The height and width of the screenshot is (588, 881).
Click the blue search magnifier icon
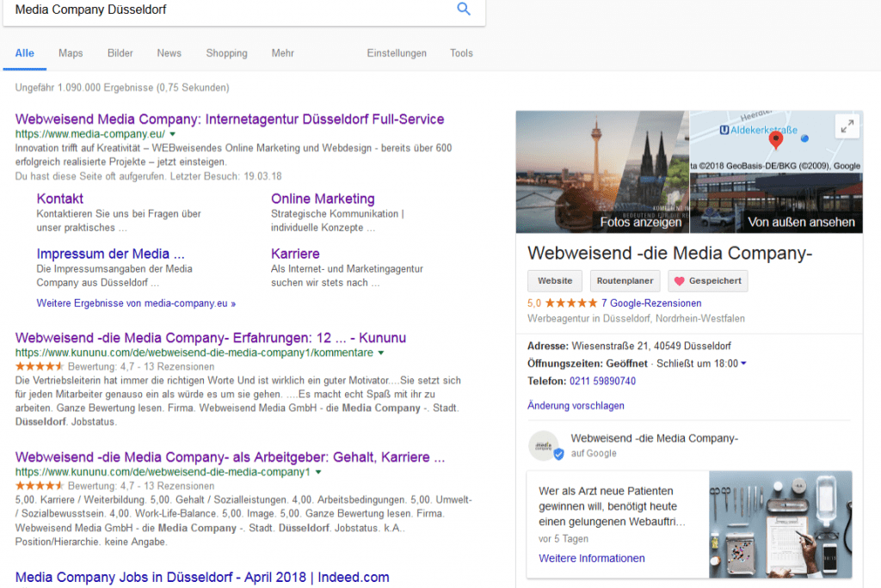coord(464,9)
